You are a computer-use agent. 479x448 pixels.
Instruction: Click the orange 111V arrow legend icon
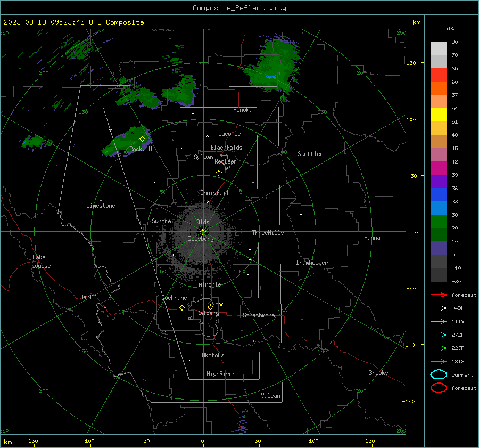pyautogui.click(x=439, y=321)
